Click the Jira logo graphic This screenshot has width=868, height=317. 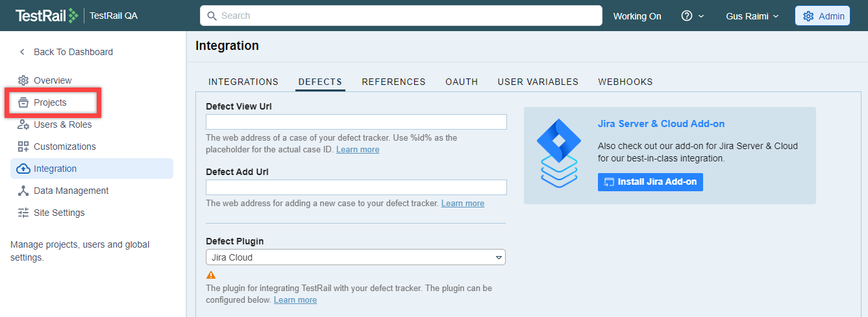click(559, 154)
